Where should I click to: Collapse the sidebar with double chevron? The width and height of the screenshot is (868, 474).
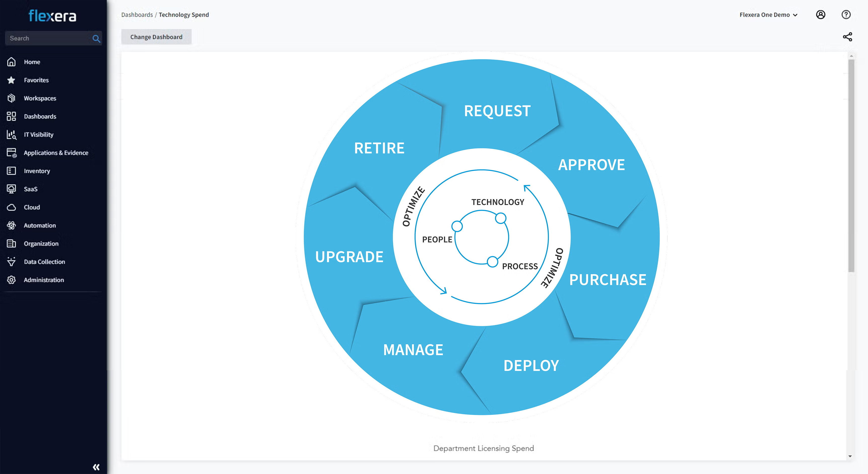tap(96, 467)
